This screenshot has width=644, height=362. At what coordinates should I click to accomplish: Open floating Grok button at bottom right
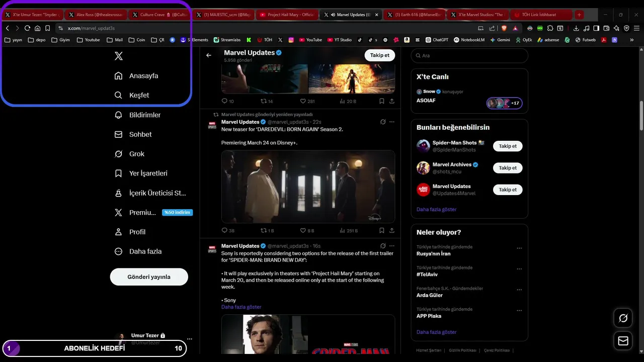623,318
